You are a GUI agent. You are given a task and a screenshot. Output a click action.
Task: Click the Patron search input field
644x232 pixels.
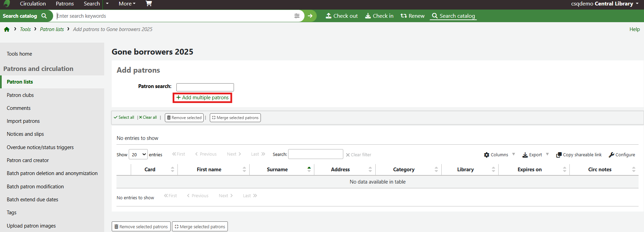click(205, 87)
